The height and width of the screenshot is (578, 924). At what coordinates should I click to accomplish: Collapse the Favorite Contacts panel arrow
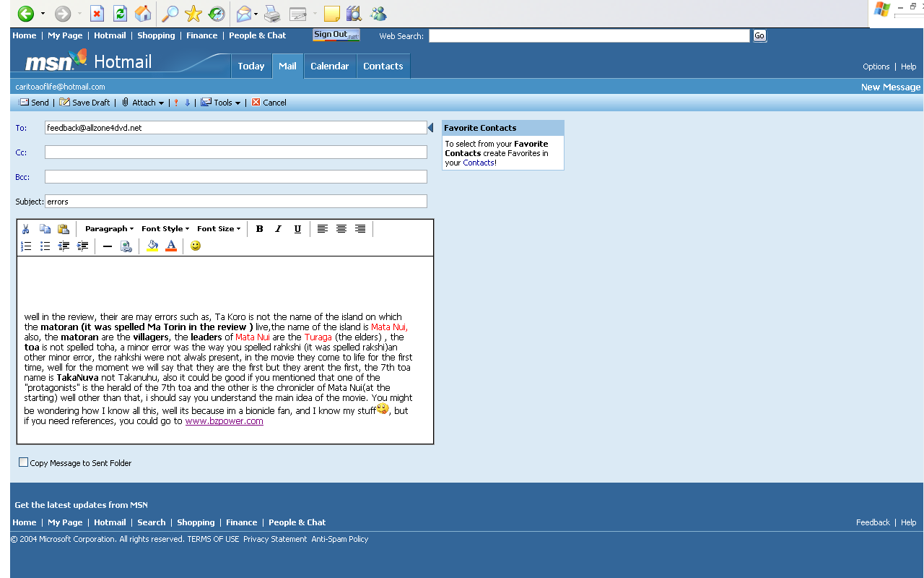pyautogui.click(x=431, y=128)
